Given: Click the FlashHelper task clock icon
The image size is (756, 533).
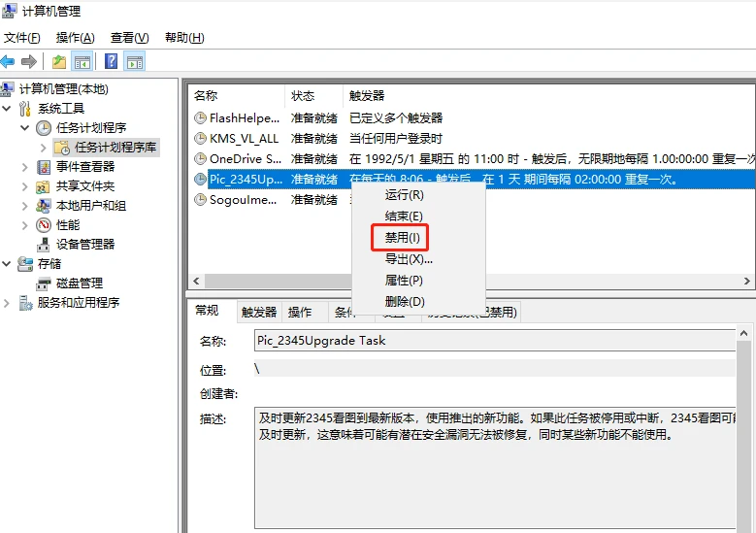Looking at the screenshot, I should pos(201,118).
